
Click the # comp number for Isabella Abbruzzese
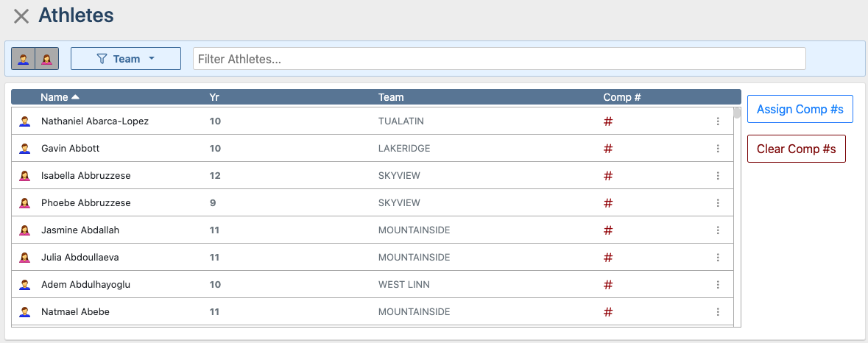click(x=608, y=176)
